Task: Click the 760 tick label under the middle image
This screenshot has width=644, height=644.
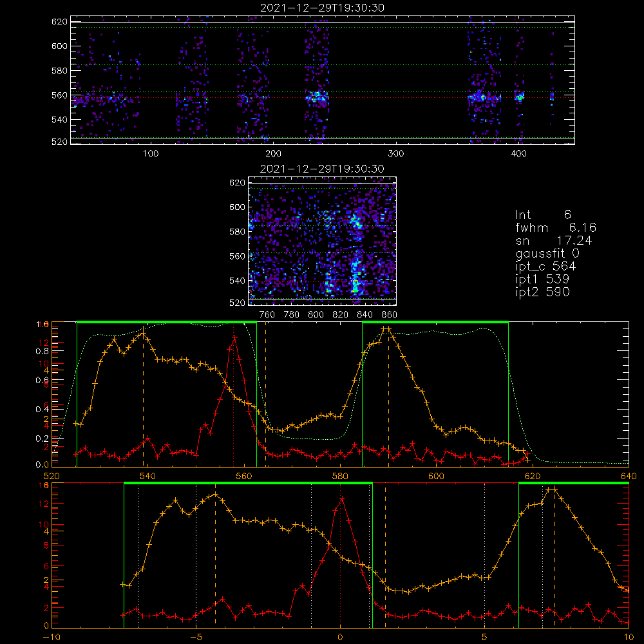Action: coord(267,315)
